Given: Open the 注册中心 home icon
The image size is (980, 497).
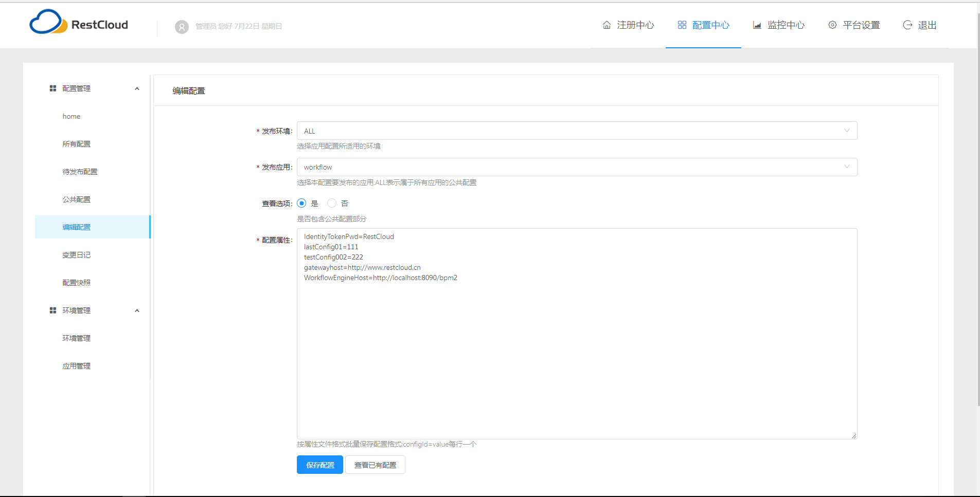Looking at the screenshot, I should (x=606, y=24).
